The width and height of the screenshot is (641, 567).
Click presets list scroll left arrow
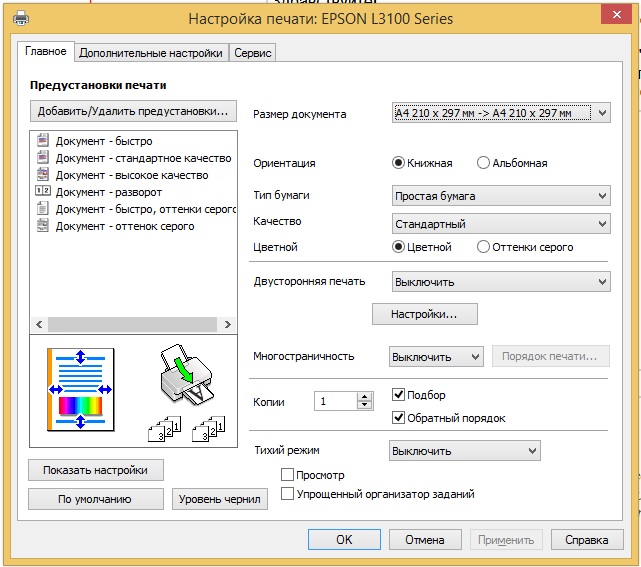tap(39, 324)
